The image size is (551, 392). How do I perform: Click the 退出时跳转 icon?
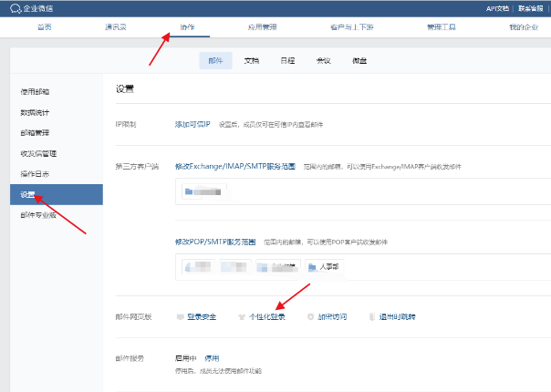373,317
